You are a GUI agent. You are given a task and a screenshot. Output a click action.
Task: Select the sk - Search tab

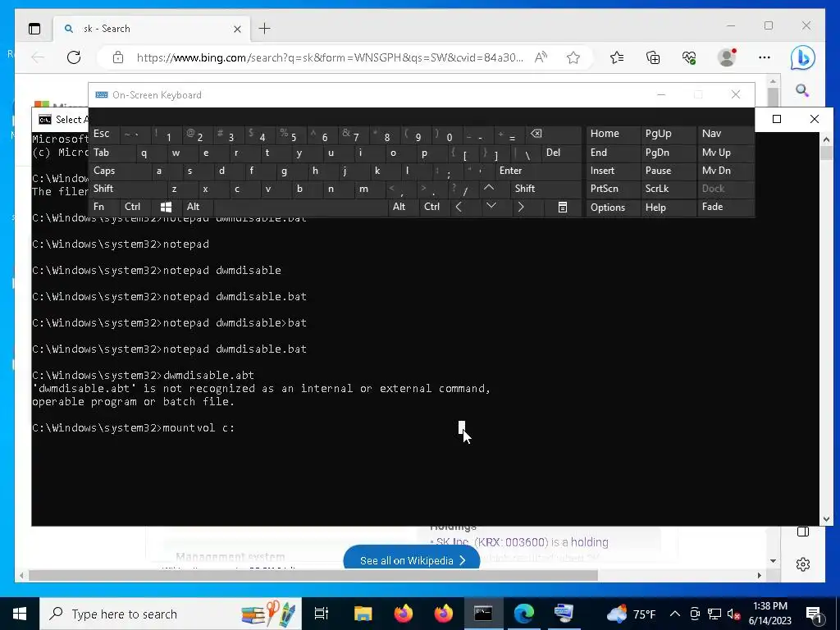click(151, 29)
